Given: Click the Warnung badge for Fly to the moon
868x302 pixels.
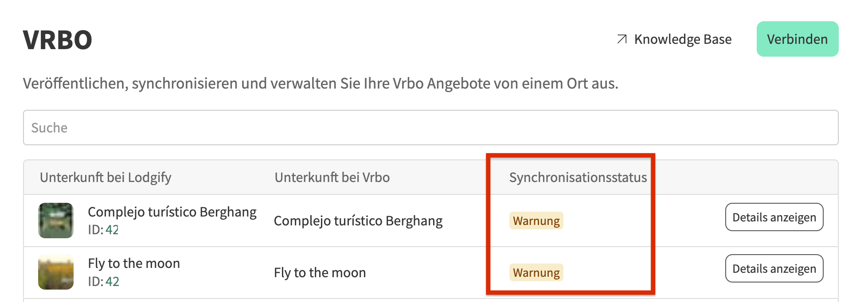Looking at the screenshot, I should [536, 273].
